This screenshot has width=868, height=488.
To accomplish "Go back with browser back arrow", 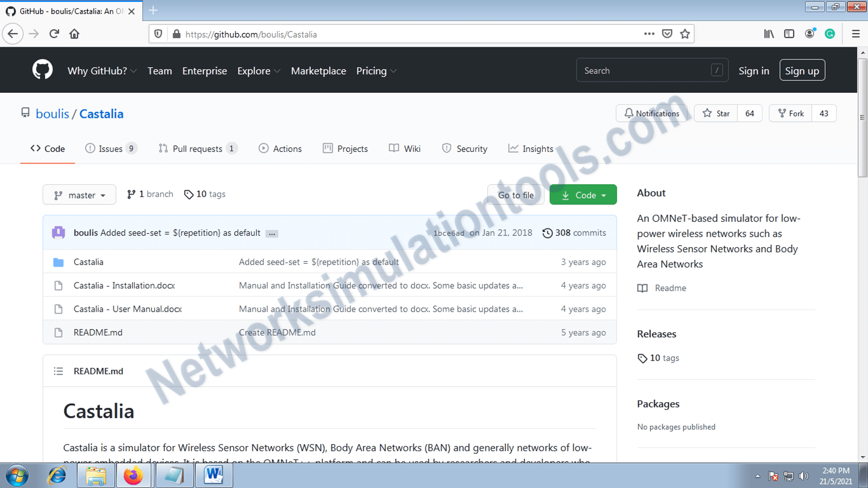I will (13, 34).
